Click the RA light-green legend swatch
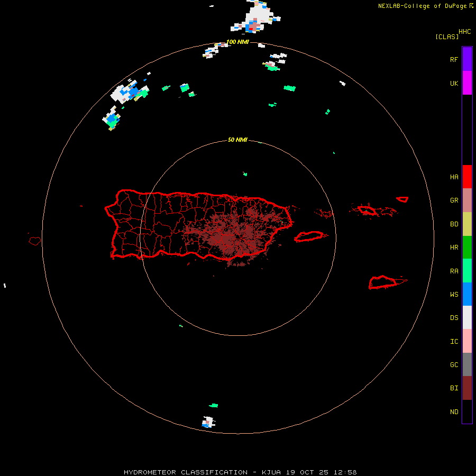 (467, 271)
